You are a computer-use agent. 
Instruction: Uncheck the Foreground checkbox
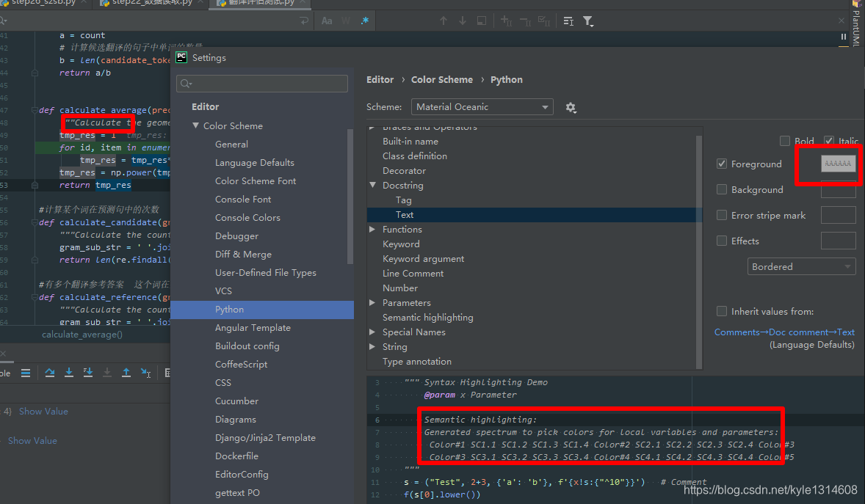722,164
